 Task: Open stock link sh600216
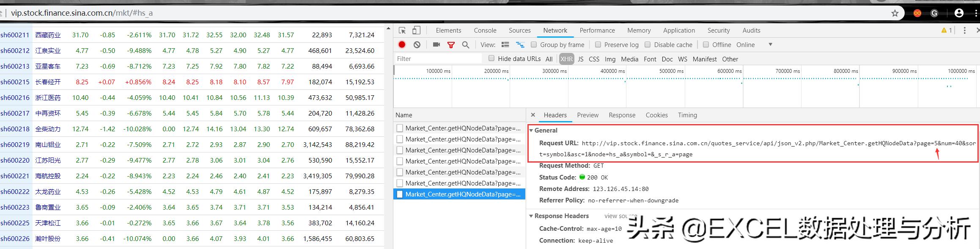click(x=15, y=97)
